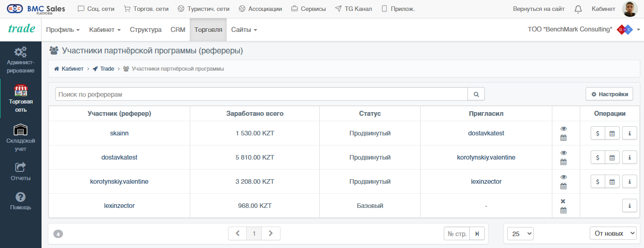Click the dollar button for skainn

[598, 133]
